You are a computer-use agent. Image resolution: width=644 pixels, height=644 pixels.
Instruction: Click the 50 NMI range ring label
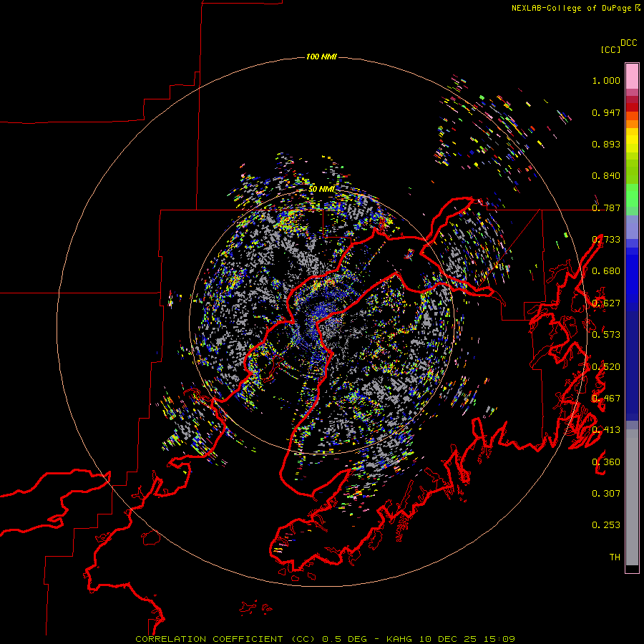coord(321,190)
